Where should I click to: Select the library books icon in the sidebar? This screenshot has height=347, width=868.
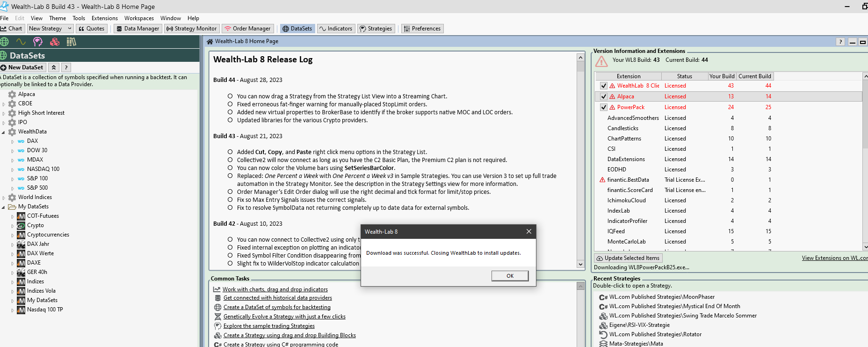71,42
